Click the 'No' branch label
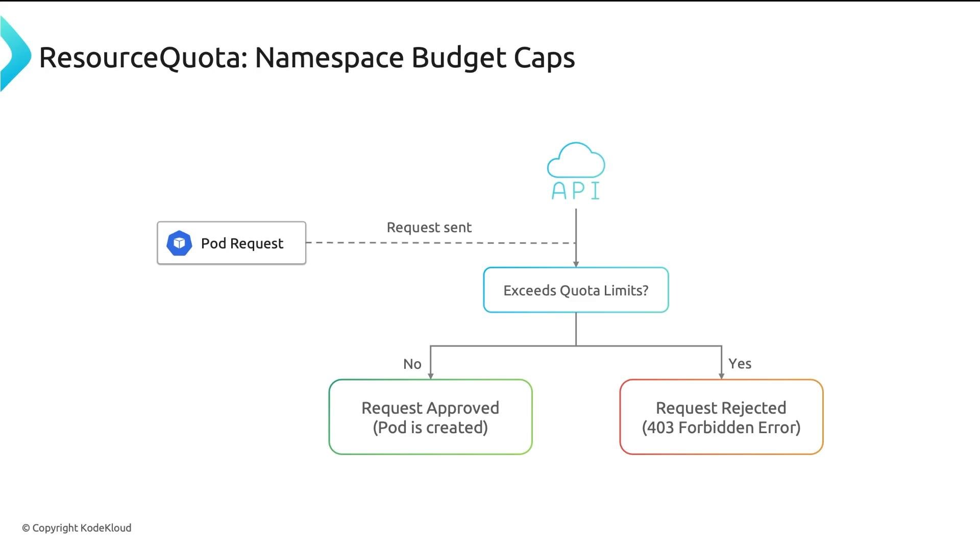The image size is (980, 551). tap(412, 364)
